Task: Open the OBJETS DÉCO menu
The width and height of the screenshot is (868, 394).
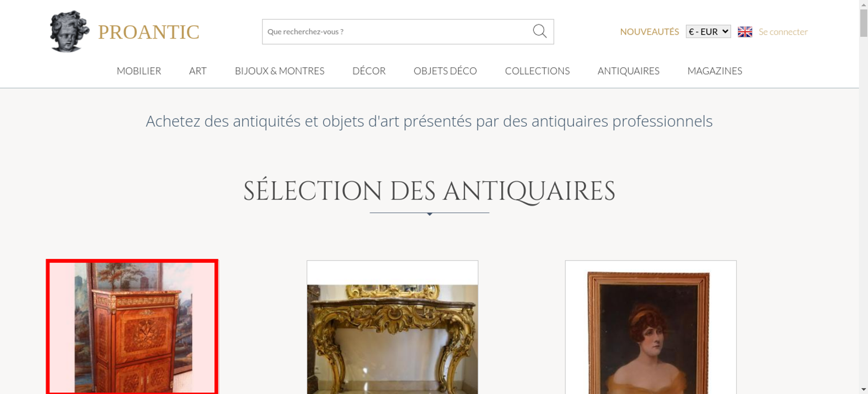Action: pos(445,71)
